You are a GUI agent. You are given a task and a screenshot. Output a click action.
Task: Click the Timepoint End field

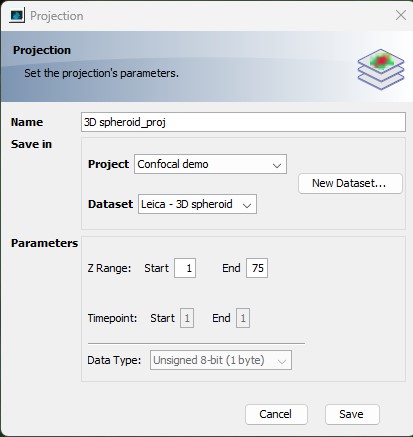click(x=243, y=318)
